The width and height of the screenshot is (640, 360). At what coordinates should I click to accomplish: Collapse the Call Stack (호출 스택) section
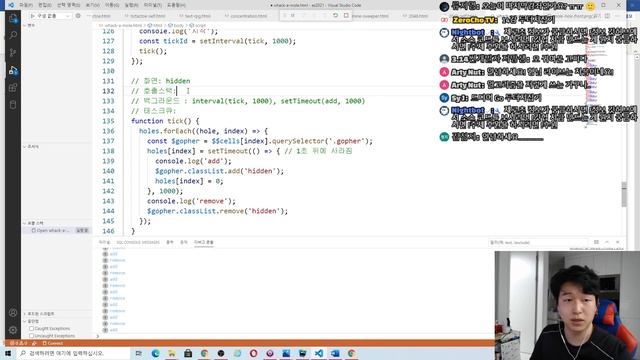pos(33,223)
